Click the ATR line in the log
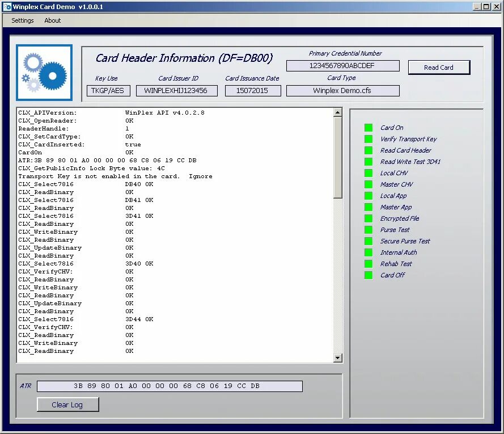Viewport: 504px width, 434px height. coord(107,160)
